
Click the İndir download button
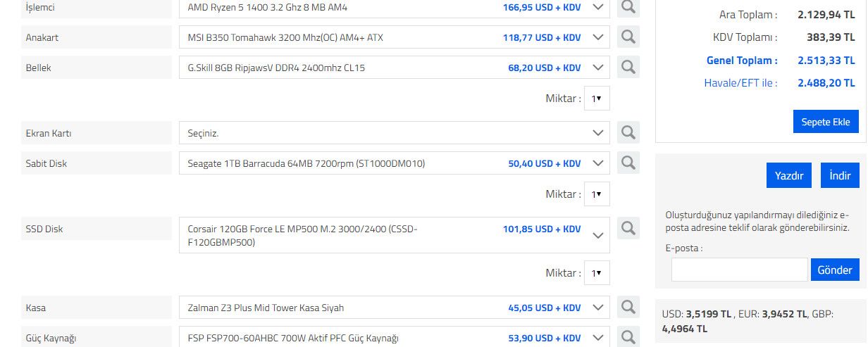click(x=840, y=175)
